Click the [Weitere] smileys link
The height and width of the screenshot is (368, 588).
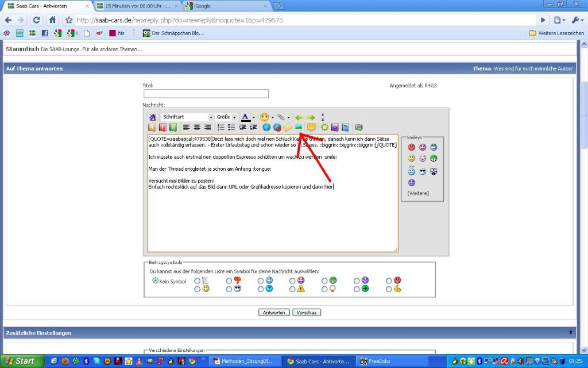[x=418, y=193]
